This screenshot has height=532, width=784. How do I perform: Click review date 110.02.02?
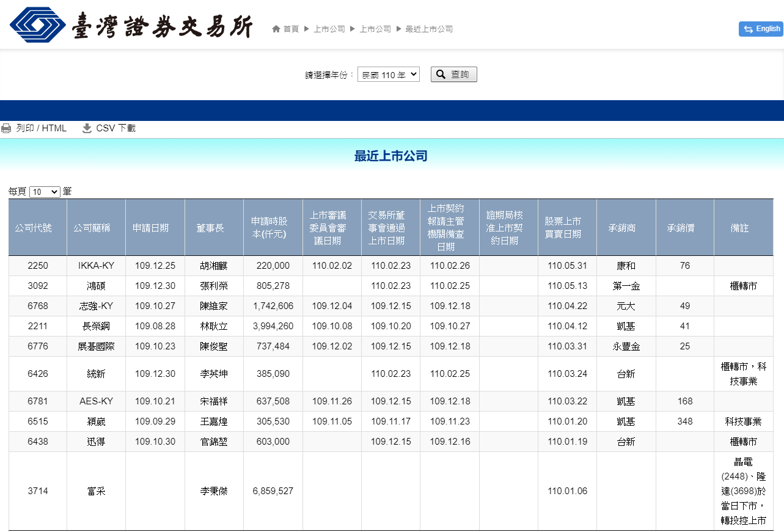332,266
